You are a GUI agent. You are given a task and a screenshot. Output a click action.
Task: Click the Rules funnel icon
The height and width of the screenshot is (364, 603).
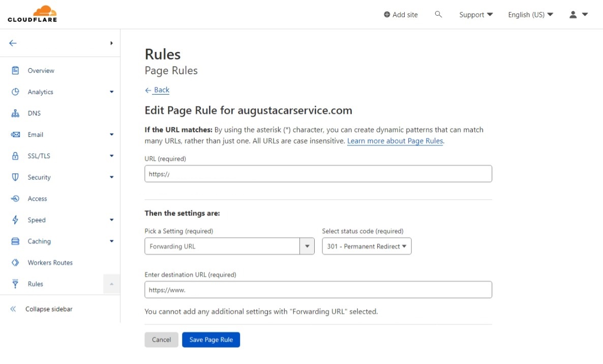(15, 284)
